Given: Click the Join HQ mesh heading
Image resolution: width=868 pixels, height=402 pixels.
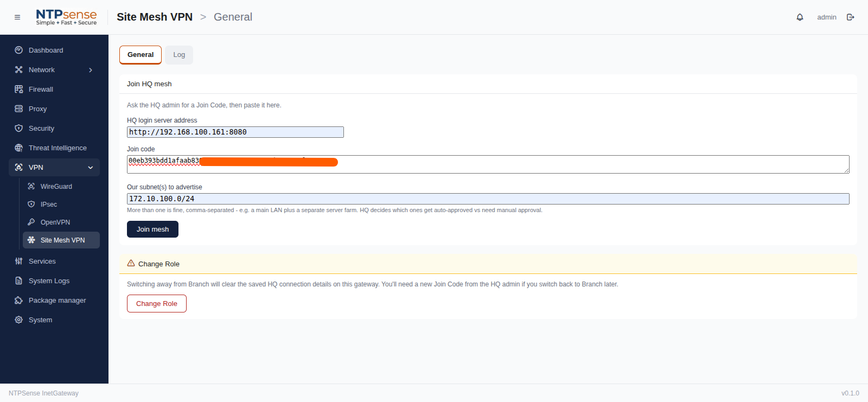Looking at the screenshot, I should pos(149,84).
